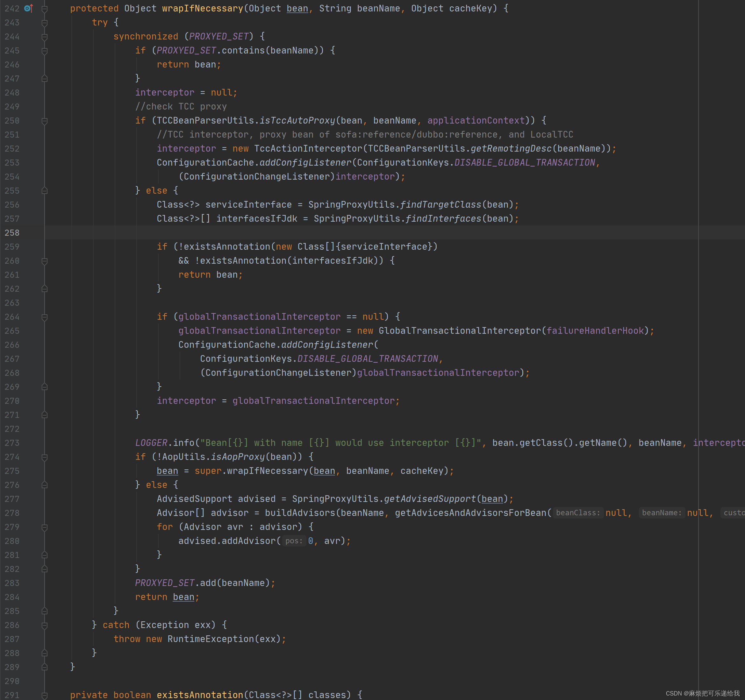Fold the isTccAutoProxy if block at line 250
This screenshot has width=745, height=700.
[45, 121]
